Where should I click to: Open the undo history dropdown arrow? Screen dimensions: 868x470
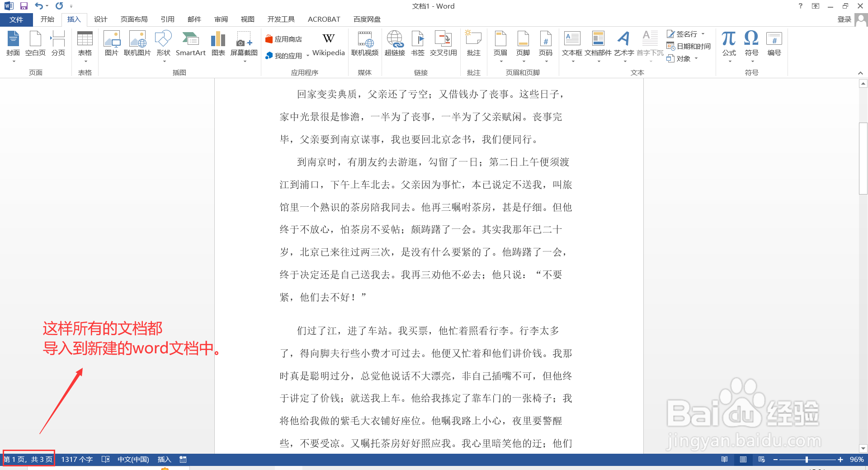(47, 6)
